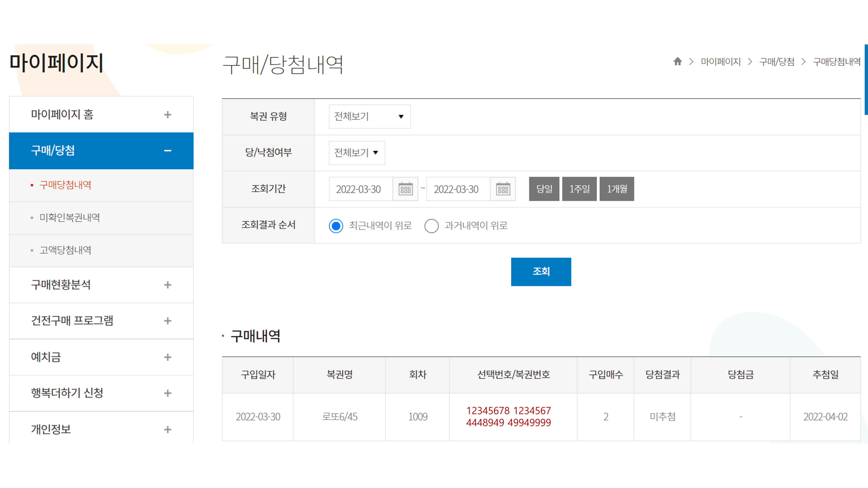Image resolution: width=868 pixels, height=488 pixels.
Task: Click the start date input field
Action: point(360,189)
